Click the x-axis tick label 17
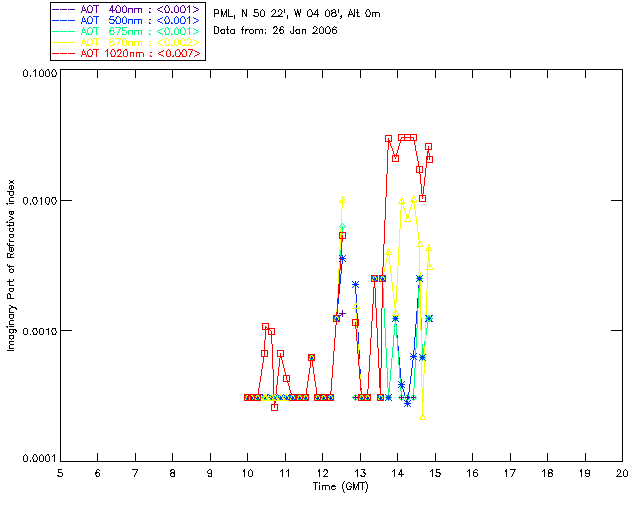Screen dimensions: 640x512 click(510, 473)
